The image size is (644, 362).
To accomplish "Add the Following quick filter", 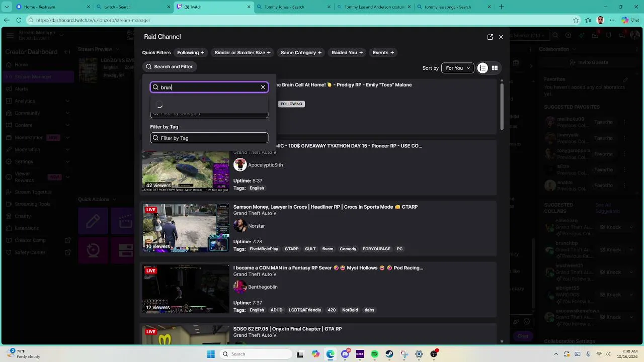I will click(x=191, y=53).
